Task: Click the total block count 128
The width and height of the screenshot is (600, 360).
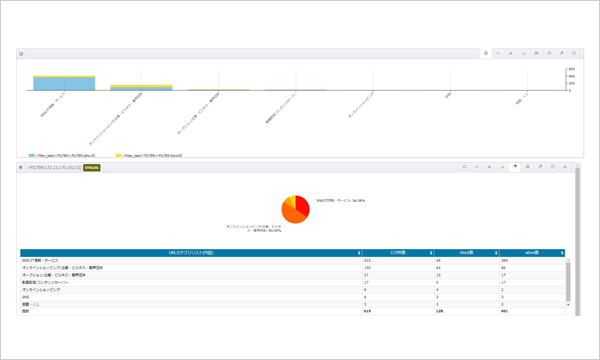Action: [439, 311]
